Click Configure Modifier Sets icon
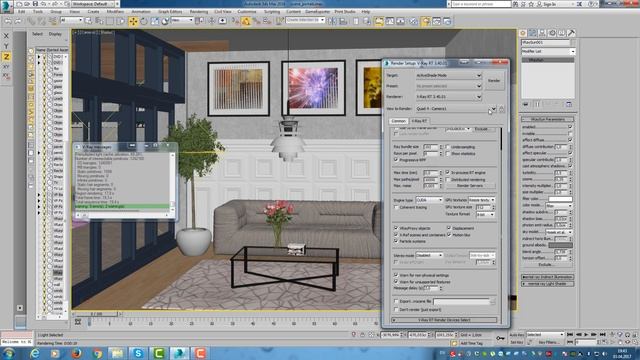Viewport: 640px width, 360px height. click(x=569, y=104)
